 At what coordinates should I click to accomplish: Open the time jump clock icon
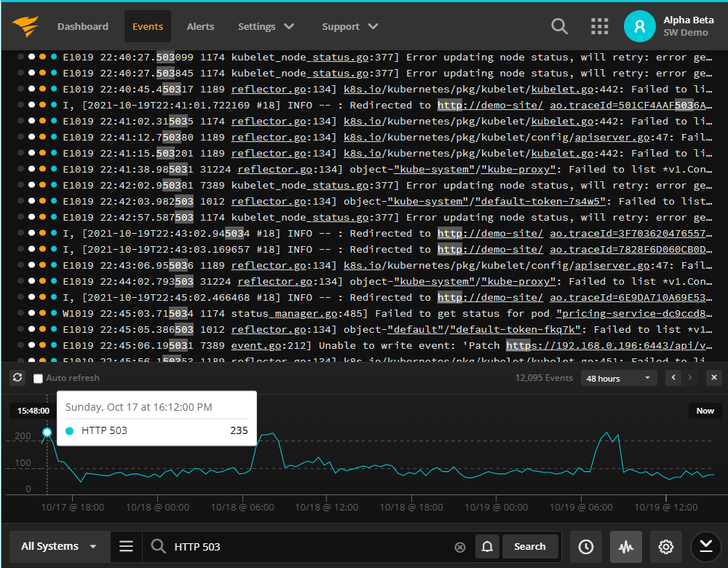click(x=585, y=546)
